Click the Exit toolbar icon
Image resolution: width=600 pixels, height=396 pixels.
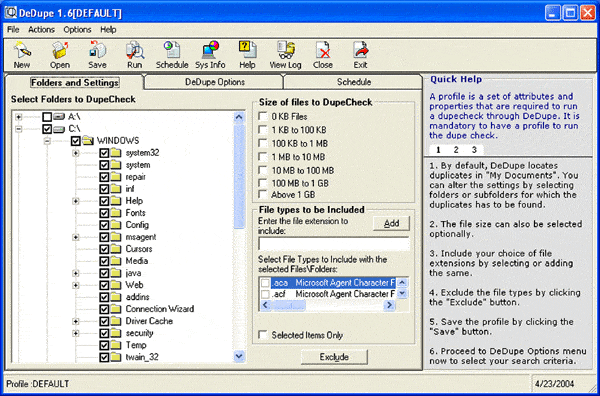360,50
